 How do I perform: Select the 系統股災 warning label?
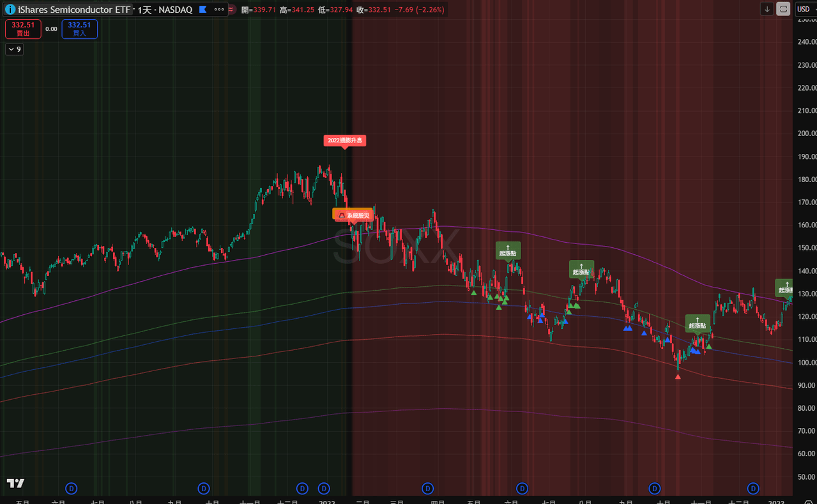click(x=353, y=215)
